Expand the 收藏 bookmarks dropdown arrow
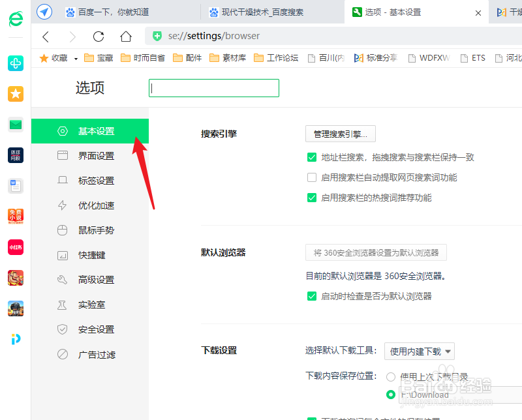 [76, 59]
